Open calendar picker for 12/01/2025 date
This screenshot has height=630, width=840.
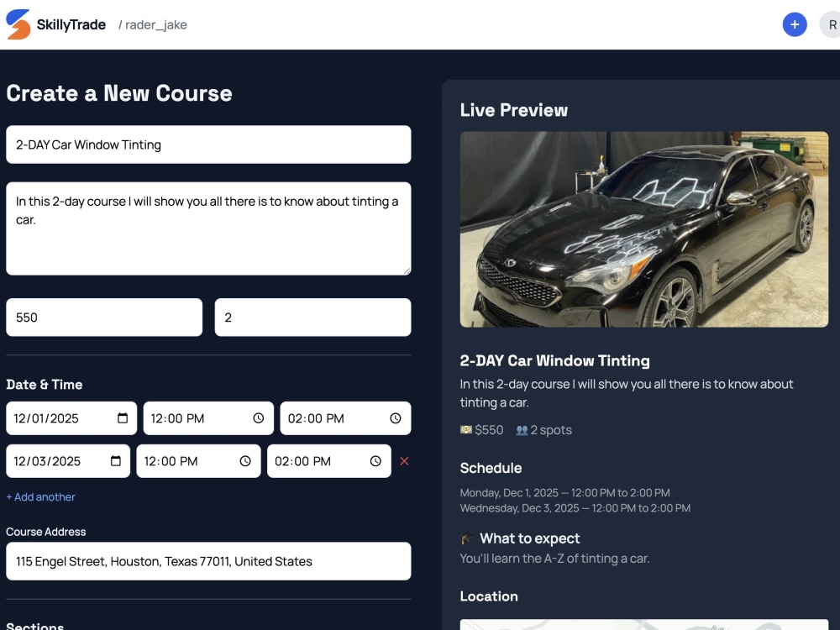tap(123, 417)
